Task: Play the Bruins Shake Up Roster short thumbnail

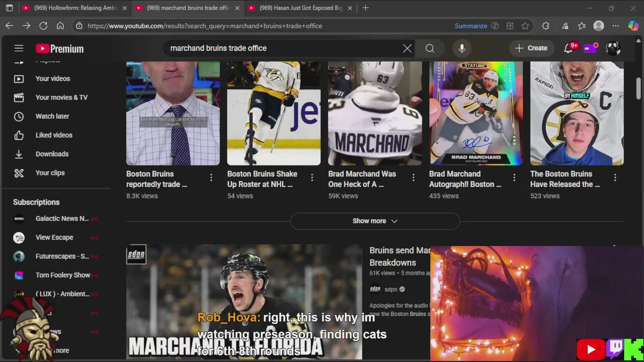Action: click(274, 114)
